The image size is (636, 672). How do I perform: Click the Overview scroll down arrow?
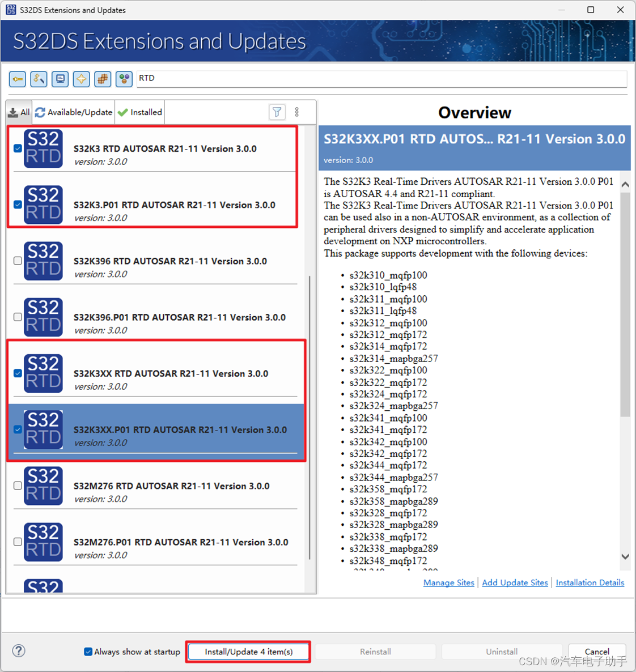click(625, 556)
